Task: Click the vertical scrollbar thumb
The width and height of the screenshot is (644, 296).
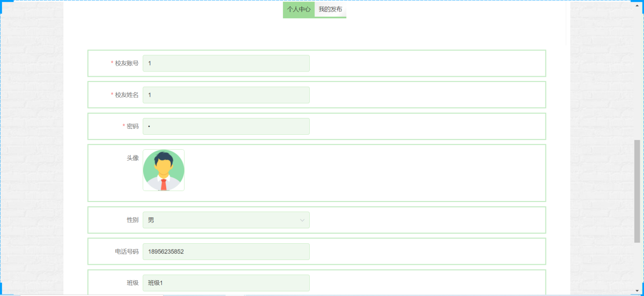Action: pos(637,191)
